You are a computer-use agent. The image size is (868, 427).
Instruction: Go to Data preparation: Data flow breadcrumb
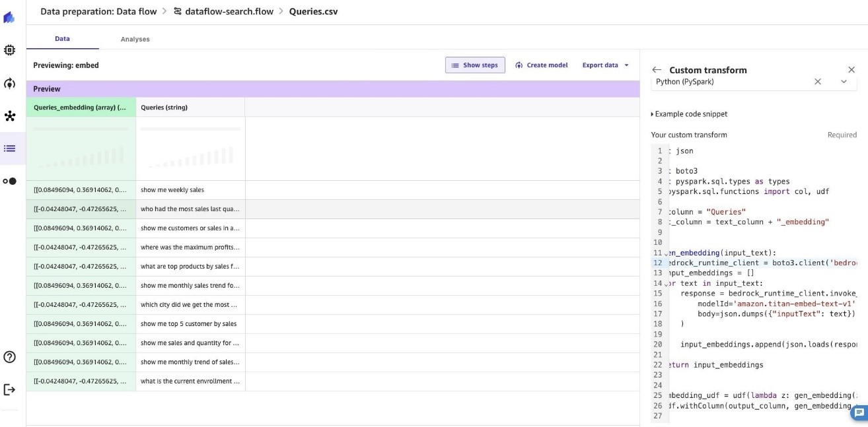tap(98, 12)
